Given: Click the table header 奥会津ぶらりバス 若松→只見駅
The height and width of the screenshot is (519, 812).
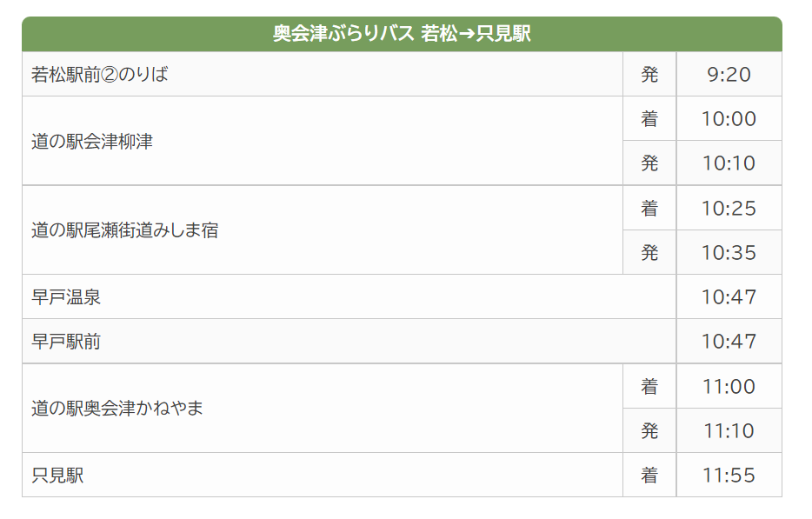Looking at the screenshot, I should (402, 34).
